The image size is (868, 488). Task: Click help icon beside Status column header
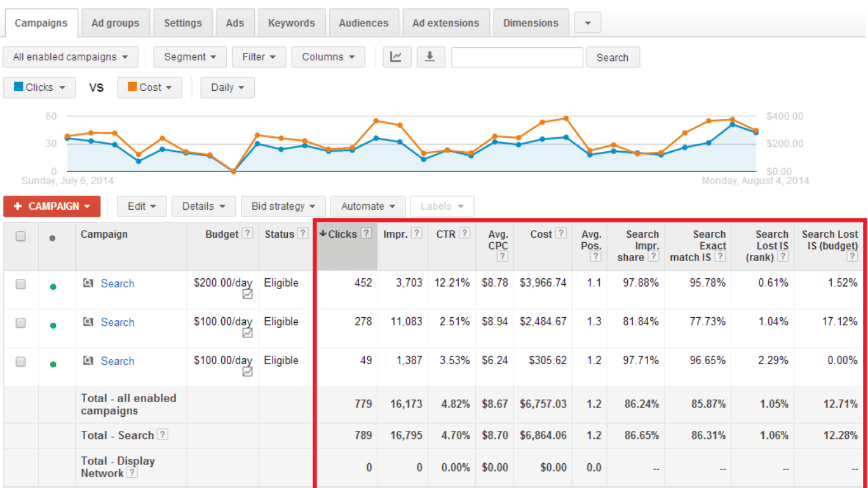click(303, 234)
